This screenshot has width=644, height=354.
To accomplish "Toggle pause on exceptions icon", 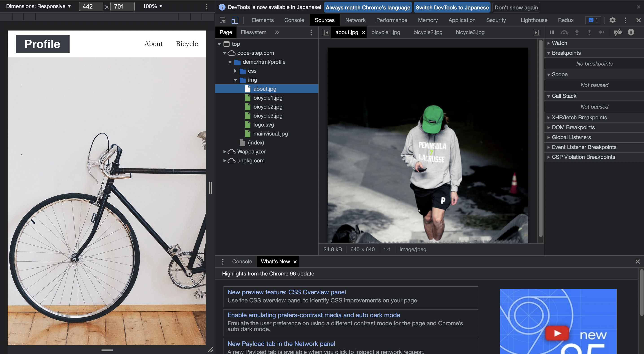I will point(631,32).
